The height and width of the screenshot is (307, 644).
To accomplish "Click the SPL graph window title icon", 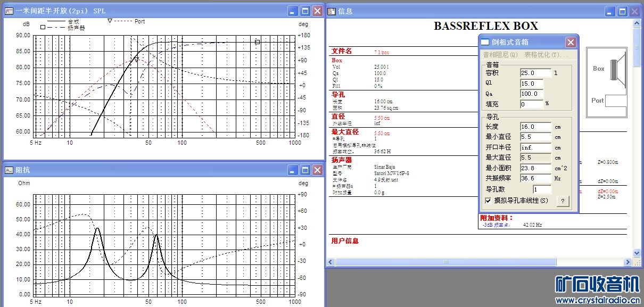I will [9, 11].
